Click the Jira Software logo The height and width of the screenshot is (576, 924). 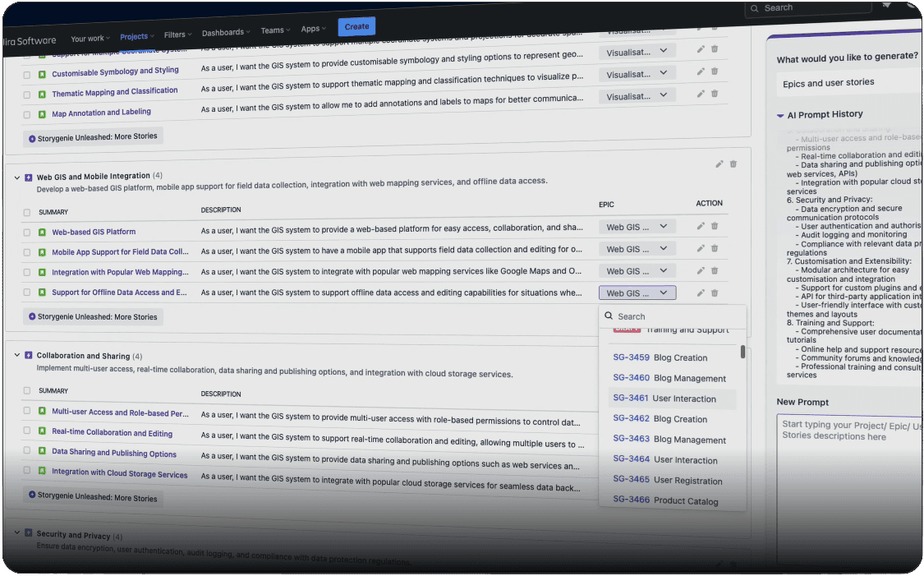point(30,38)
